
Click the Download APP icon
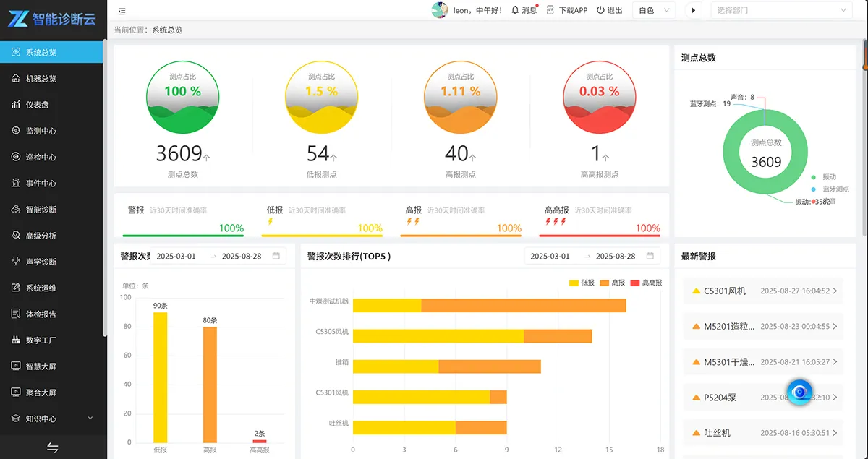pos(550,10)
